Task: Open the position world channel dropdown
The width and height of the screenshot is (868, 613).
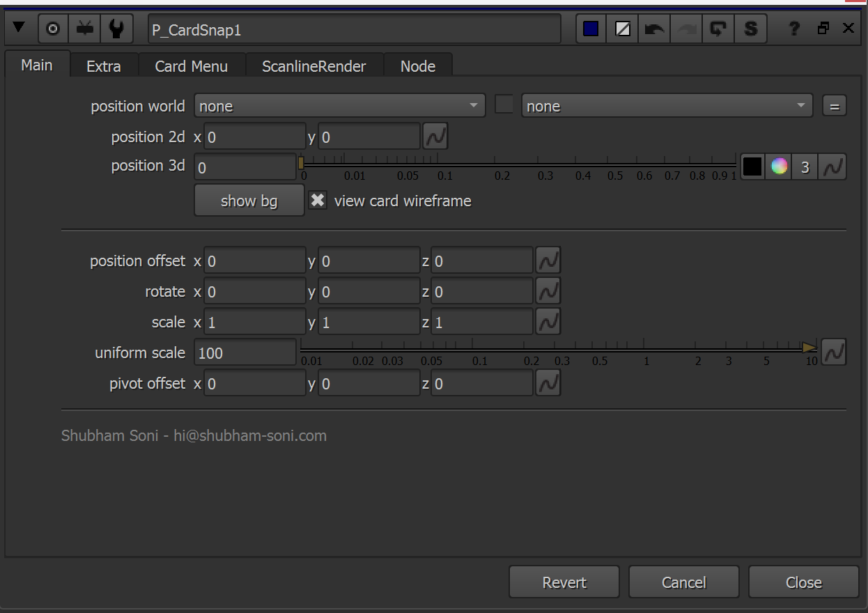Action: coord(339,106)
